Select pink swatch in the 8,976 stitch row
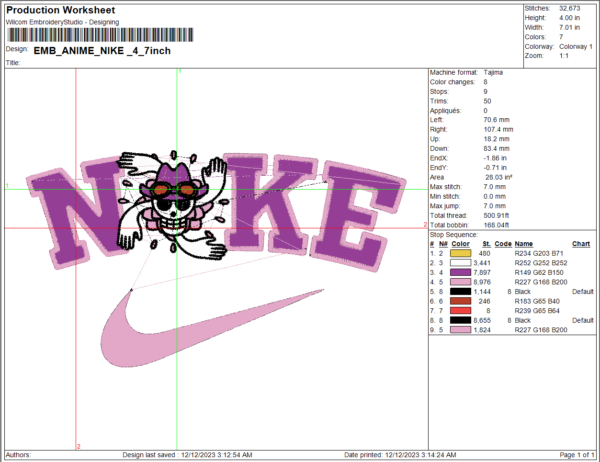The width and height of the screenshot is (600, 462). 460,282
